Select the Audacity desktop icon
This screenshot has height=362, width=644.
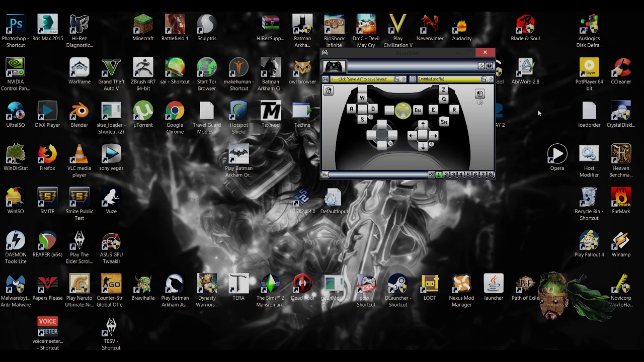461,28
